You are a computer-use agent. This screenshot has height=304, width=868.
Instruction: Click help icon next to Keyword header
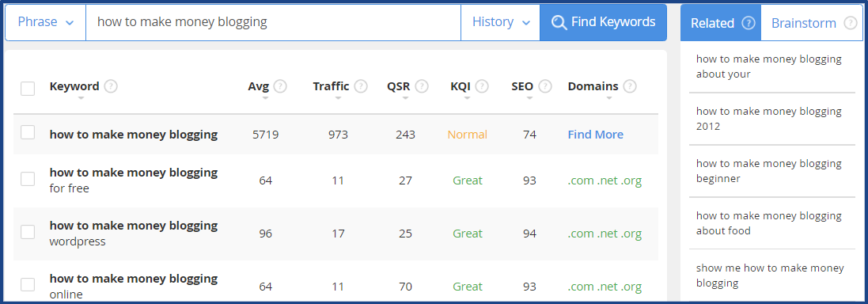click(x=111, y=86)
